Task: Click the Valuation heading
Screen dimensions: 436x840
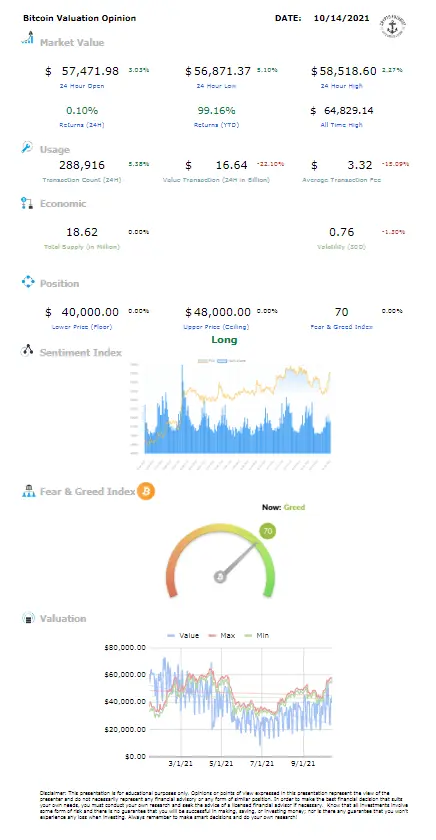Action: tap(63, 618)
